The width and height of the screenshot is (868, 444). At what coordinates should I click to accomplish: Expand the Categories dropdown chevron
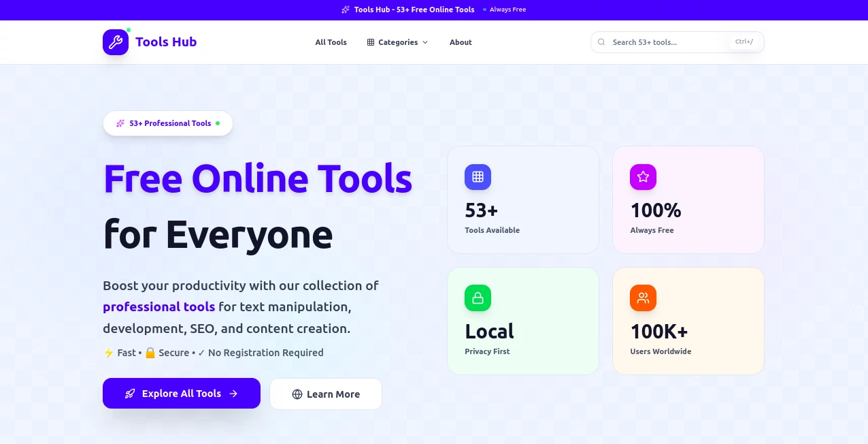click(425, 42)
